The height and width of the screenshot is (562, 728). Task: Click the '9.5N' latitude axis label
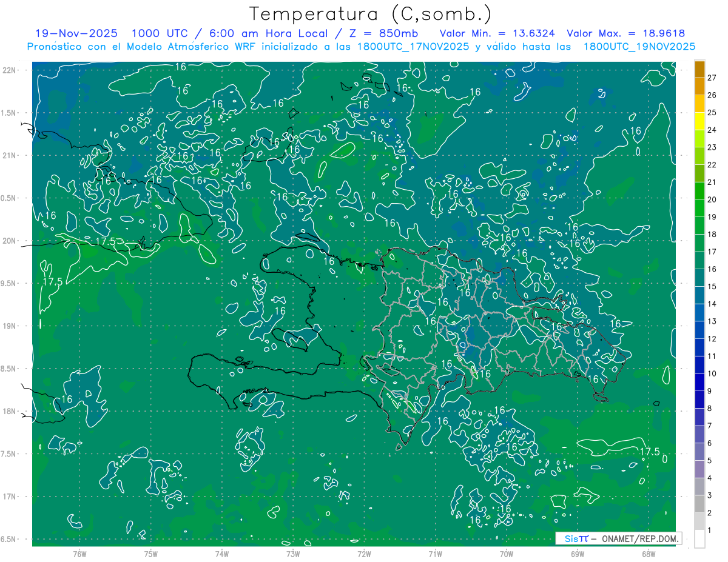[x=9, y=283]
